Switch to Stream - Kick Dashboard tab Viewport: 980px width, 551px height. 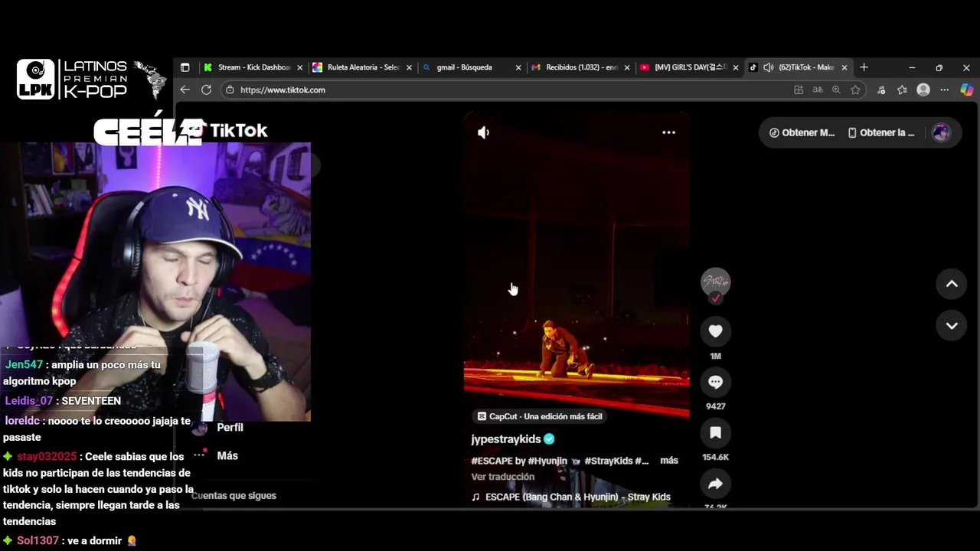253,67
